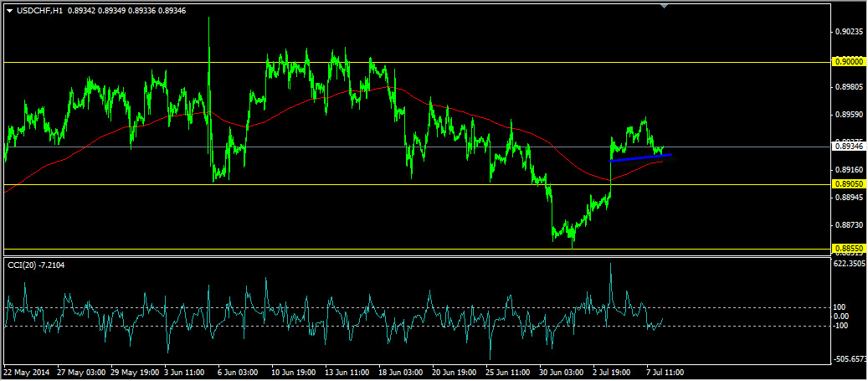The image size is (868, 381).
Task: Click the triangle icon beside USDCHF,H1
Action: click(x=9, y=11)
